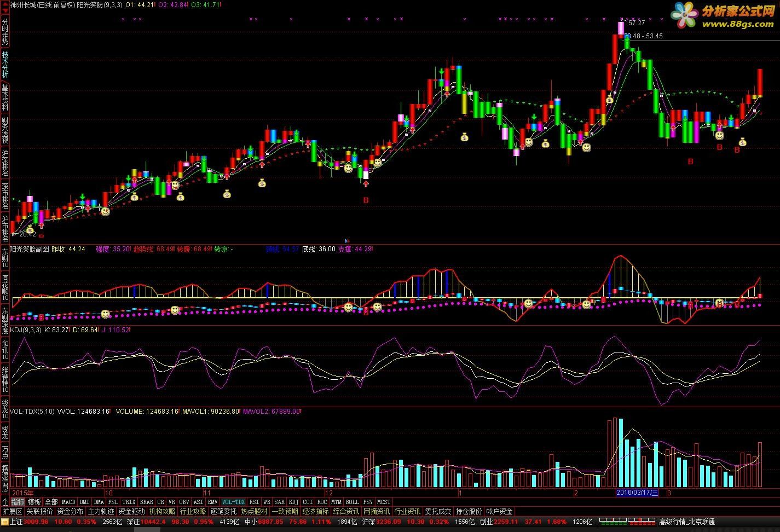The height and width of the screenshot is (532, 780).
Task: Switch indicator to SAR
Action: click(x=280, y=502)
